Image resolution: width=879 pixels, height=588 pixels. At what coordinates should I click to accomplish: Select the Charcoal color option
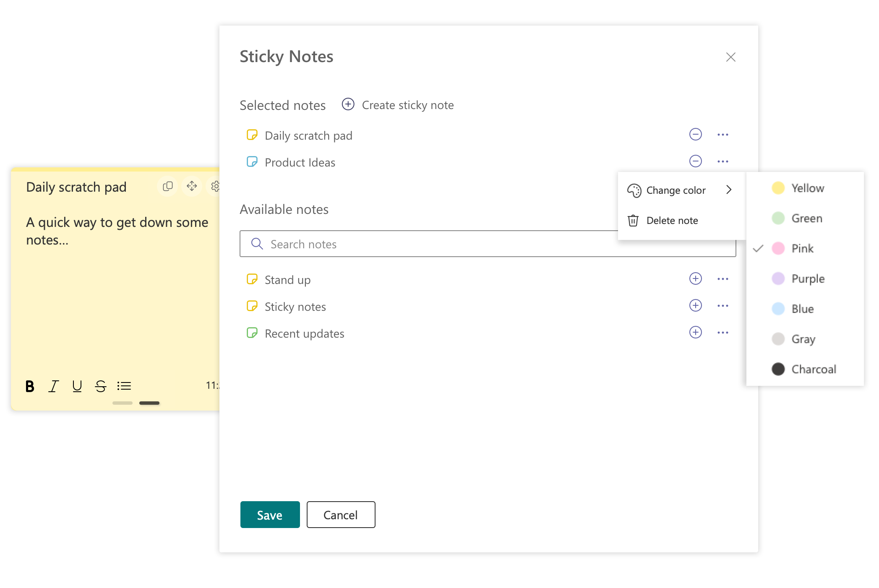click(805, 369)
